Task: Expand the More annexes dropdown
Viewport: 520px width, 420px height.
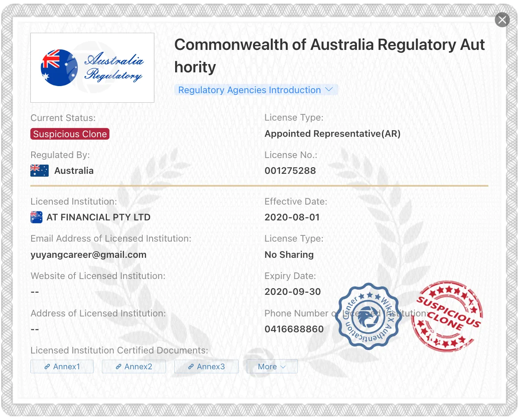Action: pyautogui.click(x=272, y=366)
